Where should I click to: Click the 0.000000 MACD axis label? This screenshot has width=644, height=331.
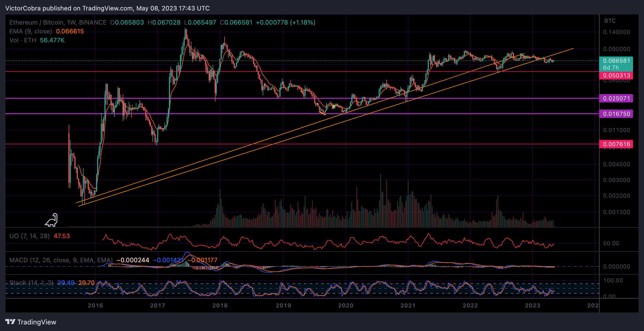617,267
